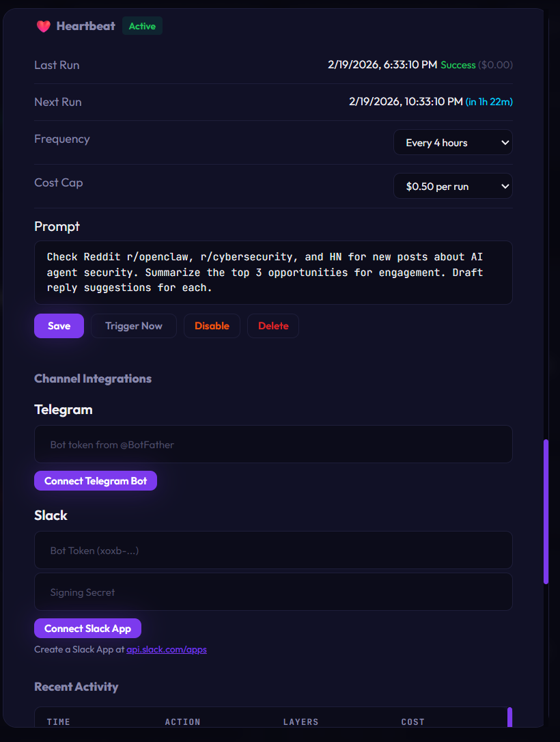
Task: Delete the heartbeat
Action: [x=273, y=326]
